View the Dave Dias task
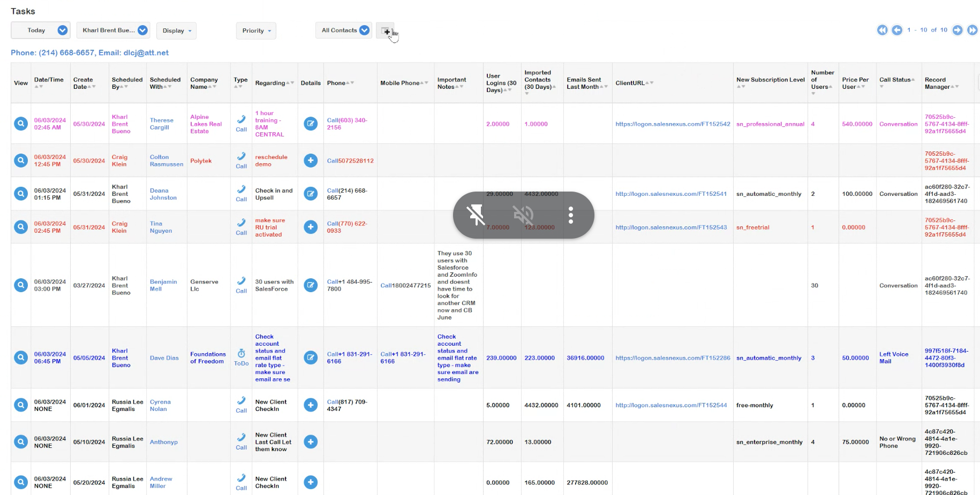980x495 pixels. (x=21, y=357)
